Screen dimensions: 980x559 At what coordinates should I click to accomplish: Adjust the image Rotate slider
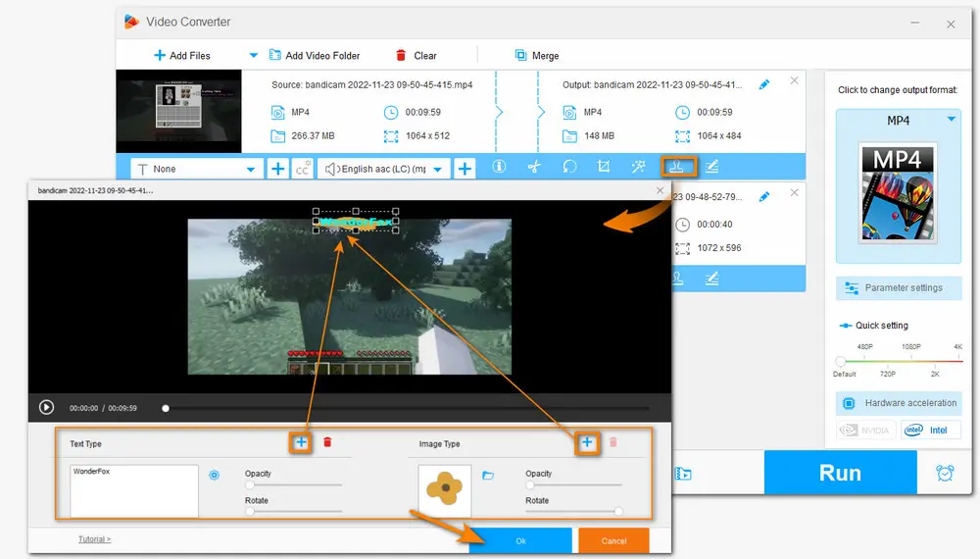573,512
